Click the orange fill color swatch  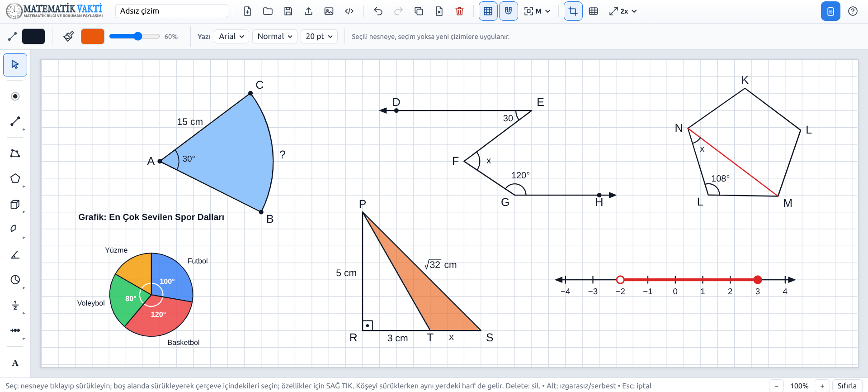click(93, 37)
